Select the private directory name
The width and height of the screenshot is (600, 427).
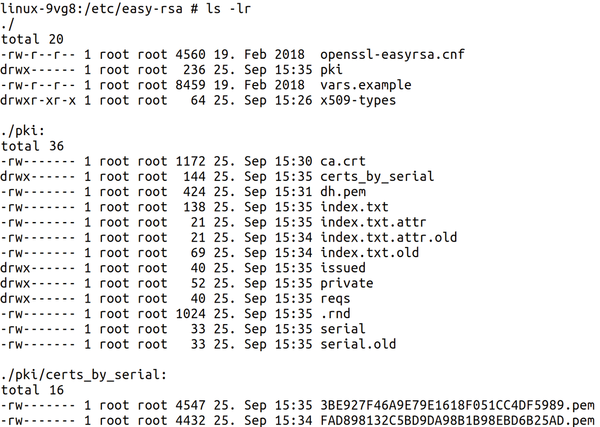coord(347,283)
